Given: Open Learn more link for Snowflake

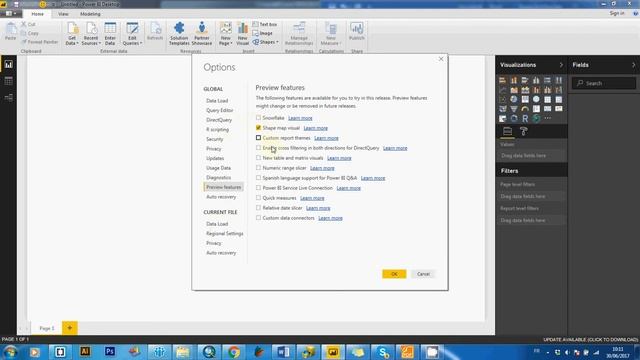Looking at the screenshot, I should point(300,118).
